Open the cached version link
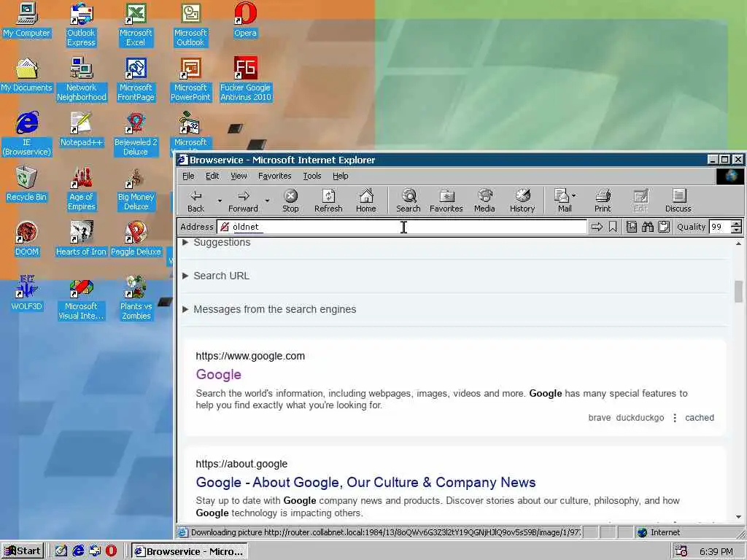 pos(700,418)
